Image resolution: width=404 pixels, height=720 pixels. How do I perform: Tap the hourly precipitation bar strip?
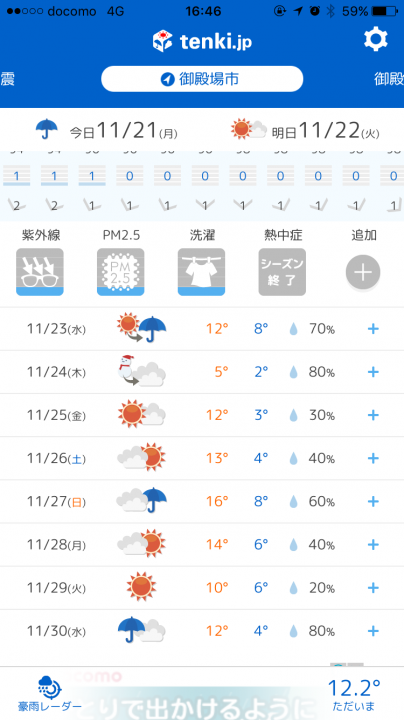[x=202, y=176]
